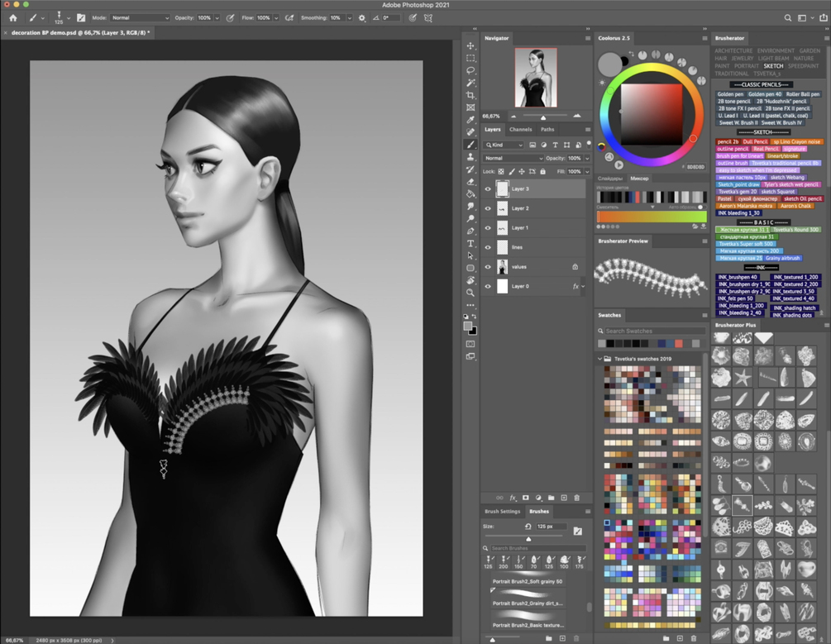Screen dimensions: 831x644
Task: Open the layer Kind filter dropdown
Action: [x=504, y=145]
